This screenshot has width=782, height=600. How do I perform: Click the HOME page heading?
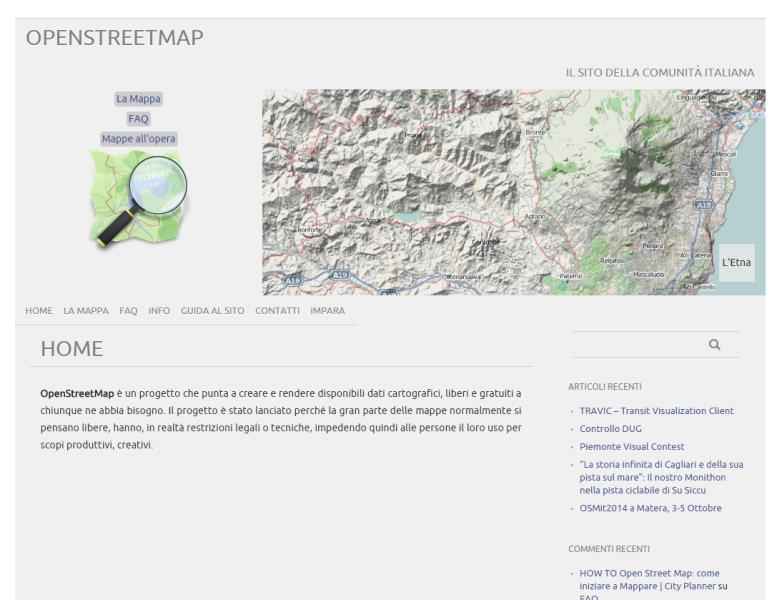point(72,349)
